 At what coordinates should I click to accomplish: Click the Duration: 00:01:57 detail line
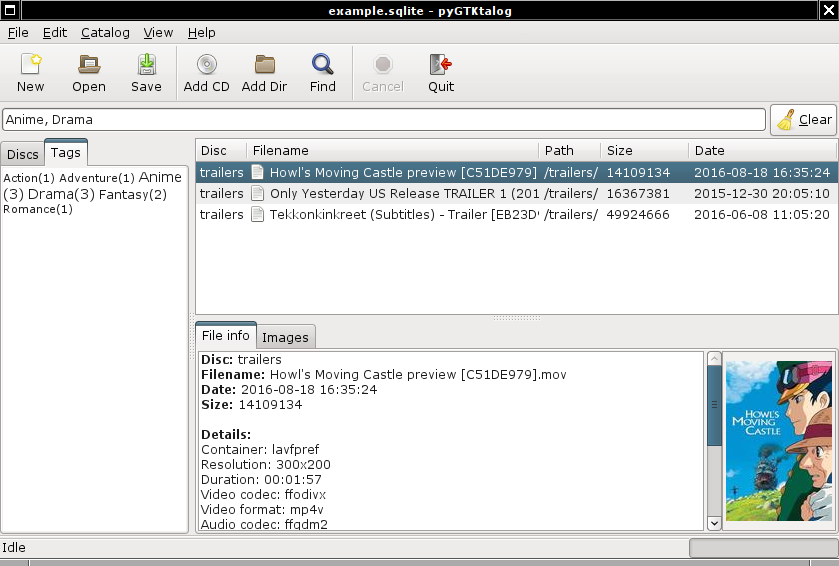pyautogui.click(x=262, y=479)
